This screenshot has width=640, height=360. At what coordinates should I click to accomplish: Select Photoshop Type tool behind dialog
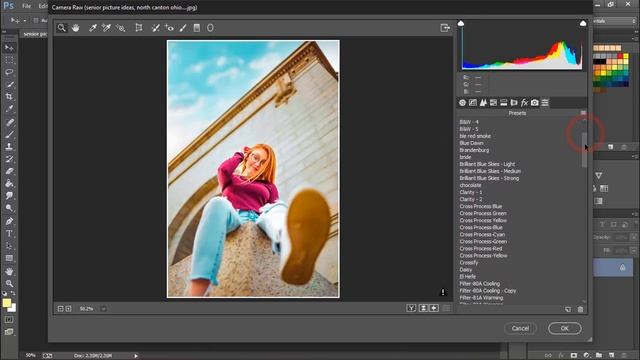click(x=9, y=234)
